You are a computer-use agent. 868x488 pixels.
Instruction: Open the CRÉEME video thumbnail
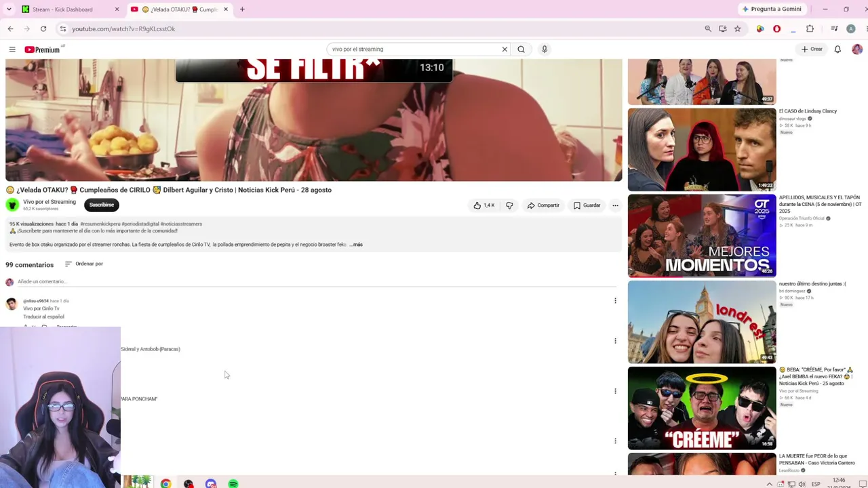pos(702,408)
